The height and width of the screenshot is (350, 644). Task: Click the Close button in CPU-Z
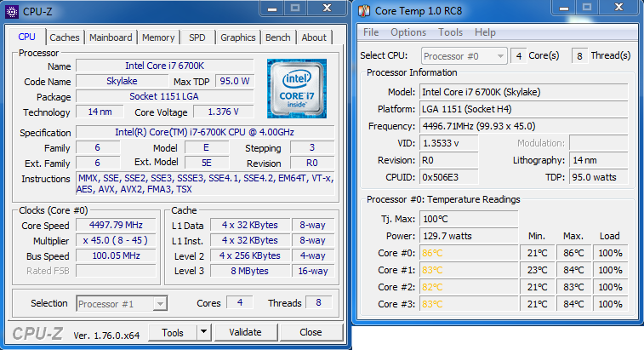click(311, 332)
